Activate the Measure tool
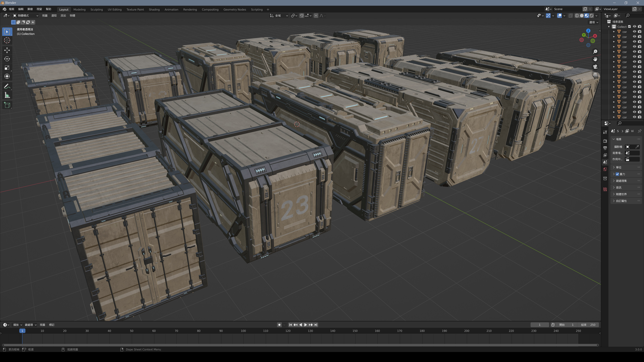Viewport: 644px width, 362px height. tap(7, 95)
